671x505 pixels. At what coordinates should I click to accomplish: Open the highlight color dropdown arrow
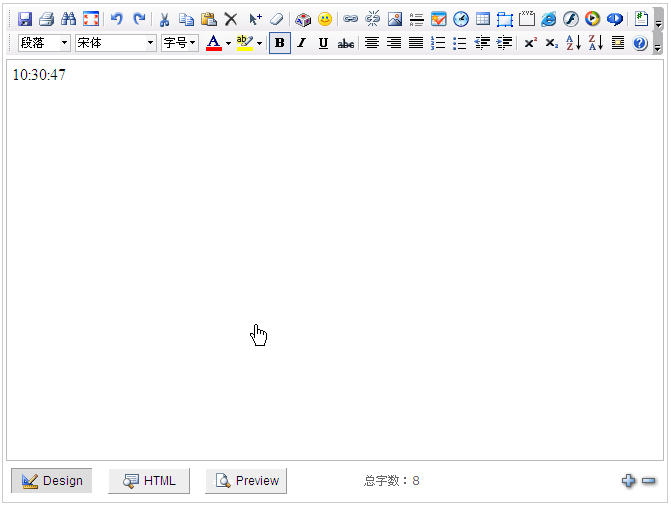[259, 43]
